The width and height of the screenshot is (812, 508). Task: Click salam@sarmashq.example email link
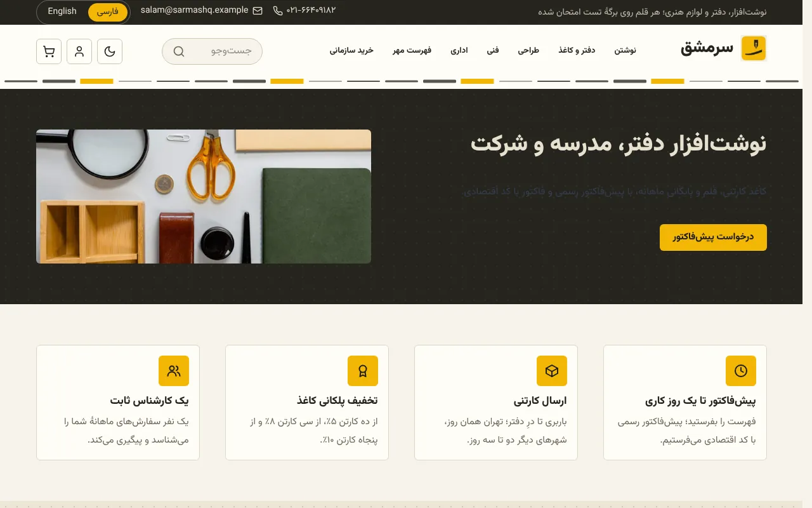tap(194, 10)
